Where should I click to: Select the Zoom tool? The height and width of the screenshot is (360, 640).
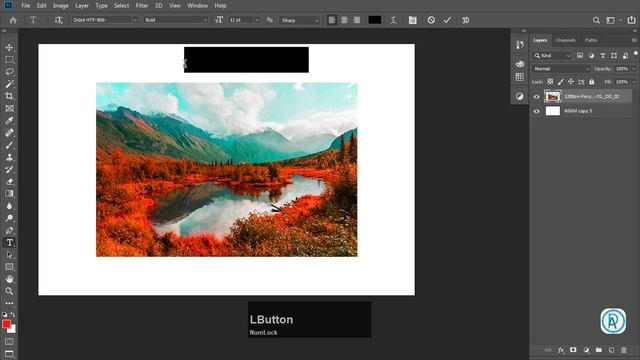(x=9, y=291)
